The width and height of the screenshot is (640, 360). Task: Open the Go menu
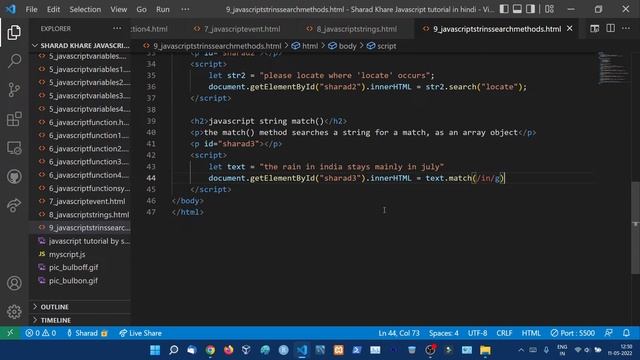141,9
